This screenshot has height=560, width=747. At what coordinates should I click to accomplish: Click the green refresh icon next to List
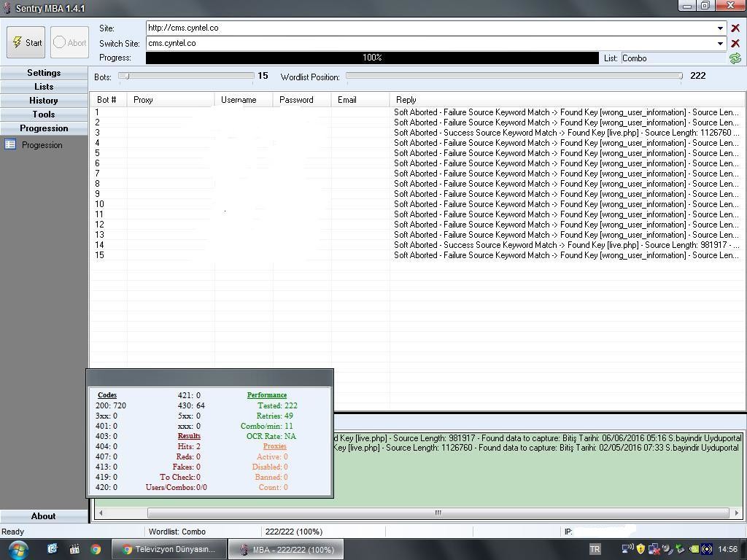click(x=735, y=58)
